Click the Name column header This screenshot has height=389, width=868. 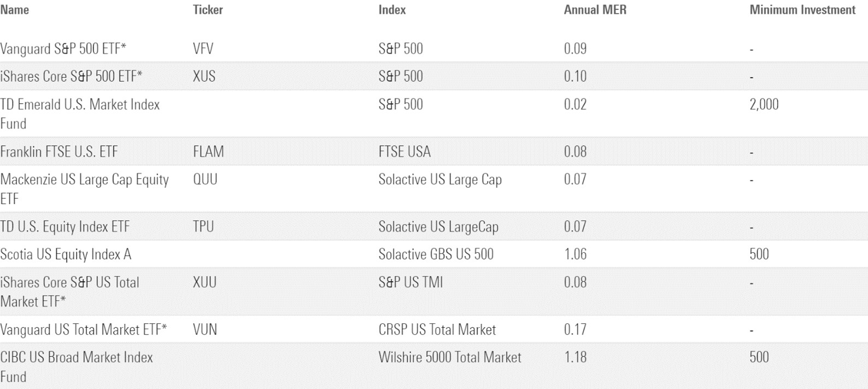click(15, 10)
